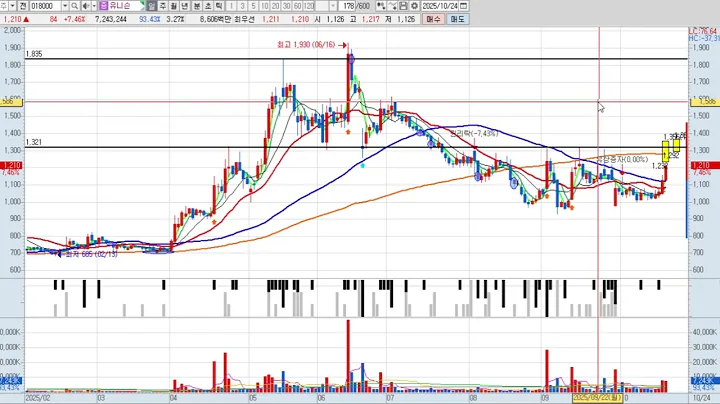Click the +7.46% change rate text
Viewport: 720px width, 404px height.
click(x=74, y=19)
